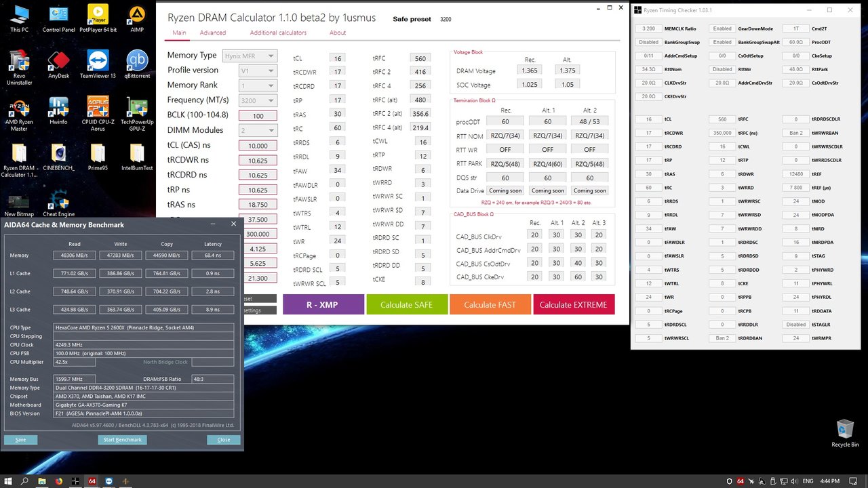Click the tCL (CAS) ns input field
The width and height of the screenshot is (868, 488).
click(x=258, y=145)
